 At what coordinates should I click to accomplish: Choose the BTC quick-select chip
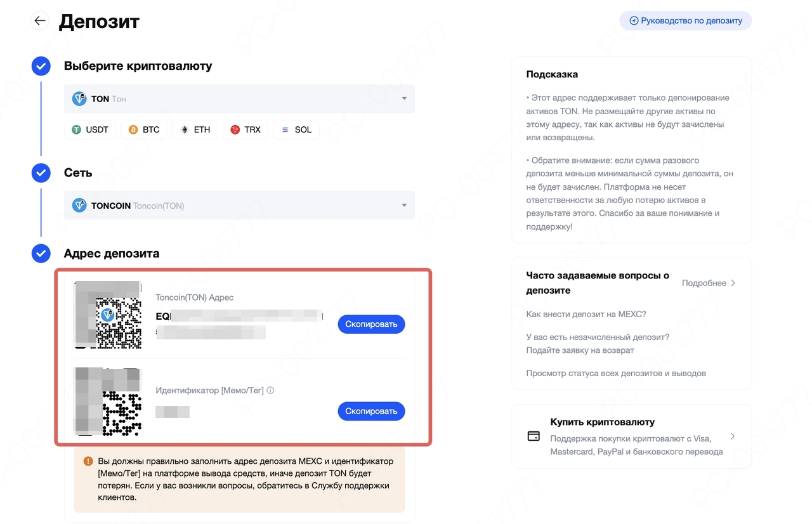pos(143,129)
